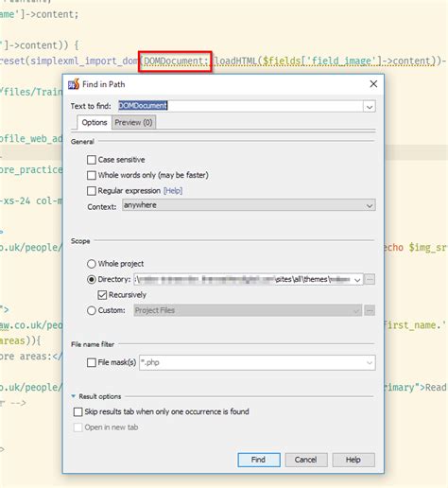Select the Directory radio button
This screenshot has width=448, height=488.
click(92, 279)
